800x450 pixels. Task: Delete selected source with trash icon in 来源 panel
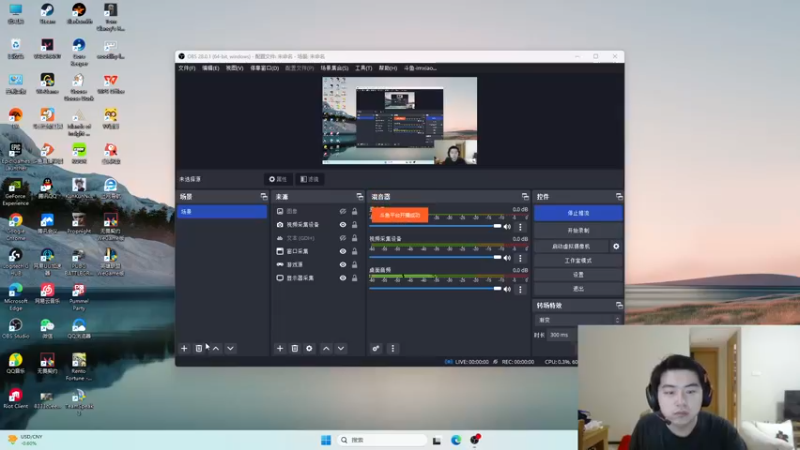[x=294, y=348]
